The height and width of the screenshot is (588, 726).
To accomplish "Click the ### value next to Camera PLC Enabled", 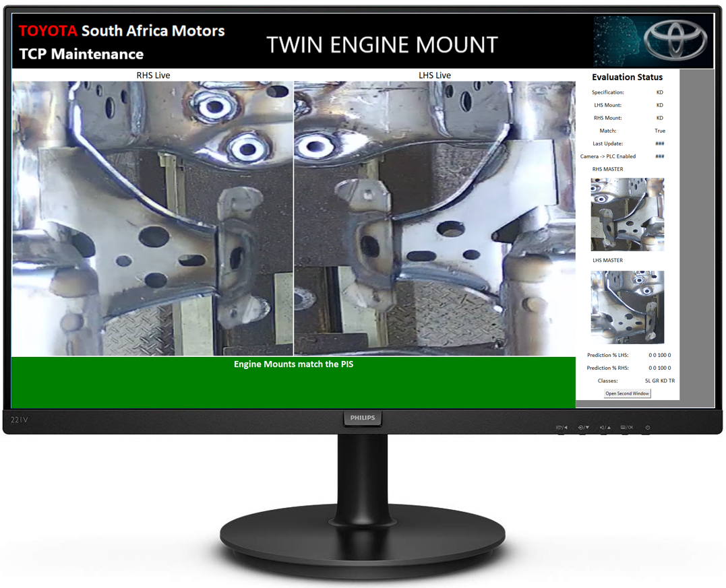I will (660, 156).
